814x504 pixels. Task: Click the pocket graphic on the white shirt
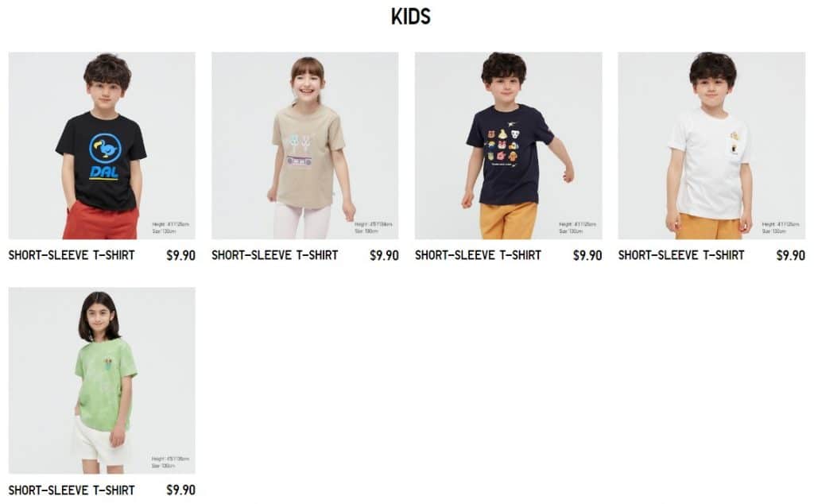pos(735,144)
